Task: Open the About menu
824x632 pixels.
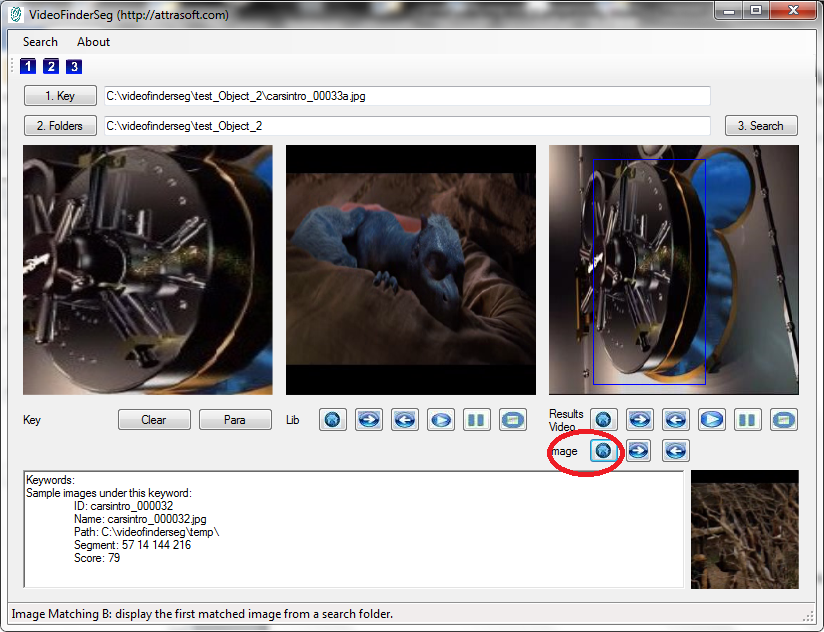Action: [94, 42]
